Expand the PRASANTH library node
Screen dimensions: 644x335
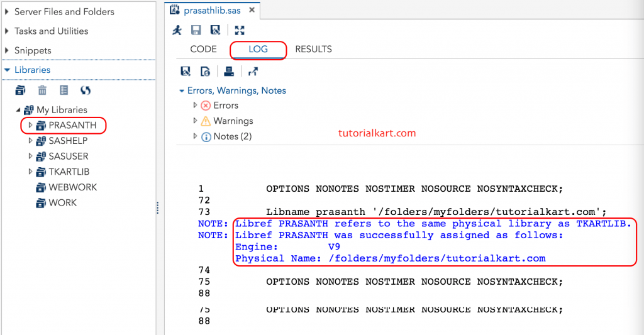tap(30, 125)
